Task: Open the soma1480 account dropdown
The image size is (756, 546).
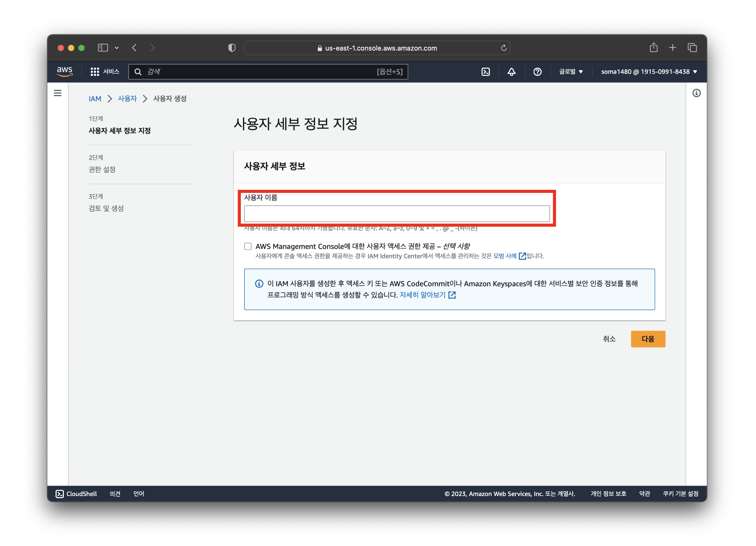Action: pyautogui.click(x=649, y=72)
